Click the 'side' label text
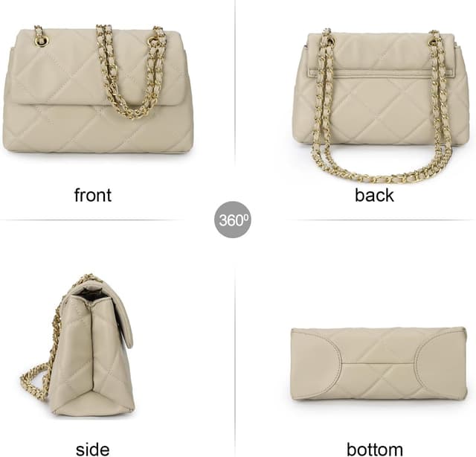476x457 pixels. coord(92,449)
